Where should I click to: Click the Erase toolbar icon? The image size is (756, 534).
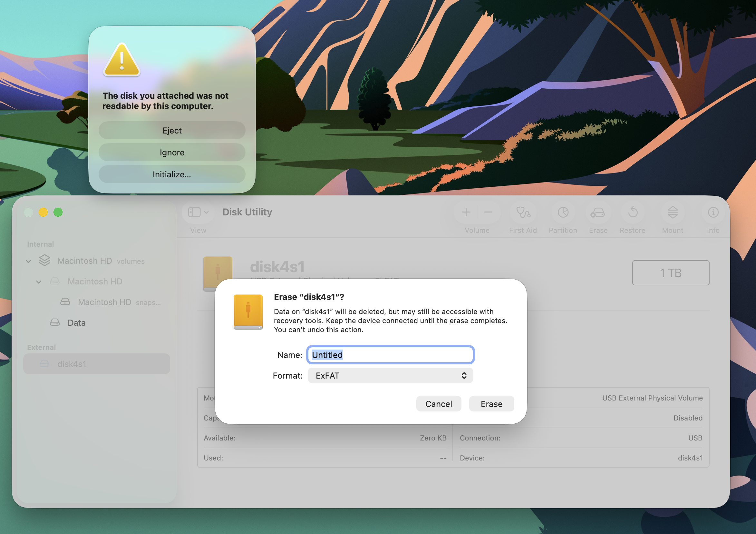click(x=598, y=213)
